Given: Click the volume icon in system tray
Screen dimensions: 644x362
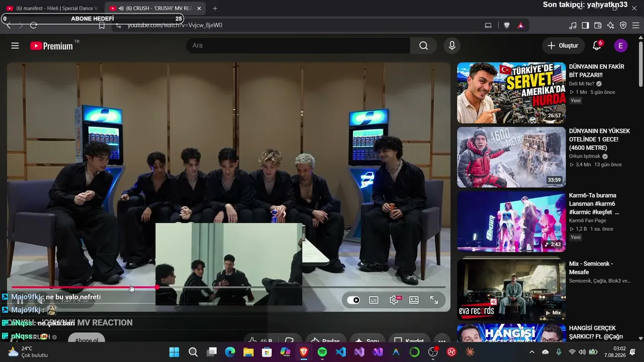Looking at the screenshot, I should (x=582, y=352).
